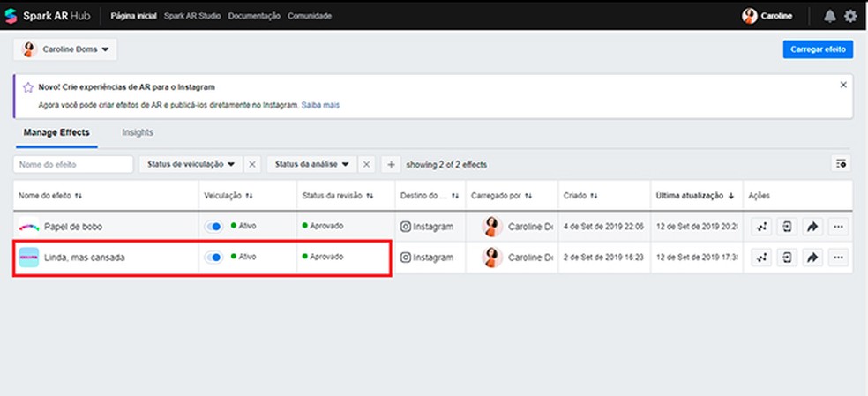Sort by Veiculação column

tap(228, 196)
